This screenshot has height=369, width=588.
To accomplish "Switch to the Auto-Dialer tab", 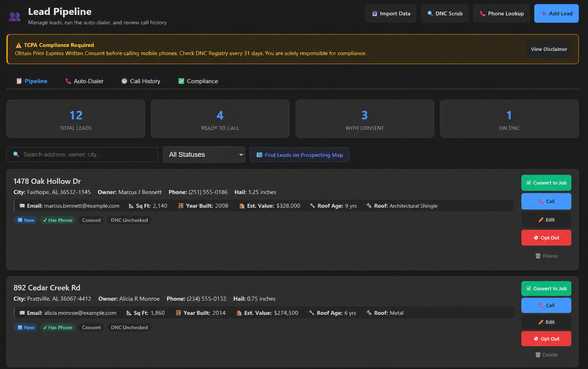I will pyautogui.click(x=84, y=81).
